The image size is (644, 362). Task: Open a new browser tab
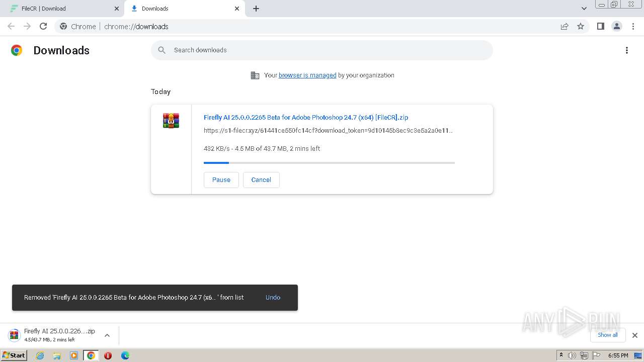[x=256, y=9]
